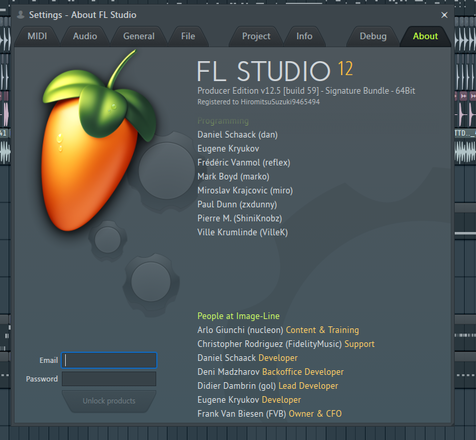Click the Email field label
This screenshot has height=440, width=476.
click(x=49, y=360)
